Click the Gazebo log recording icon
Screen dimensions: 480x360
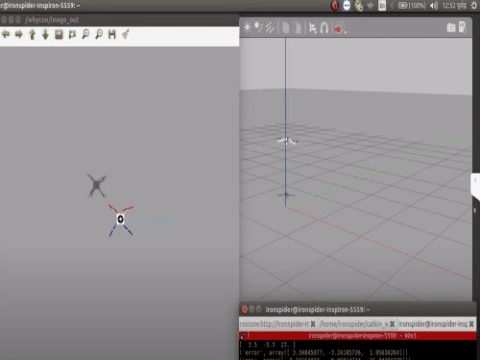tap(463, 27)
